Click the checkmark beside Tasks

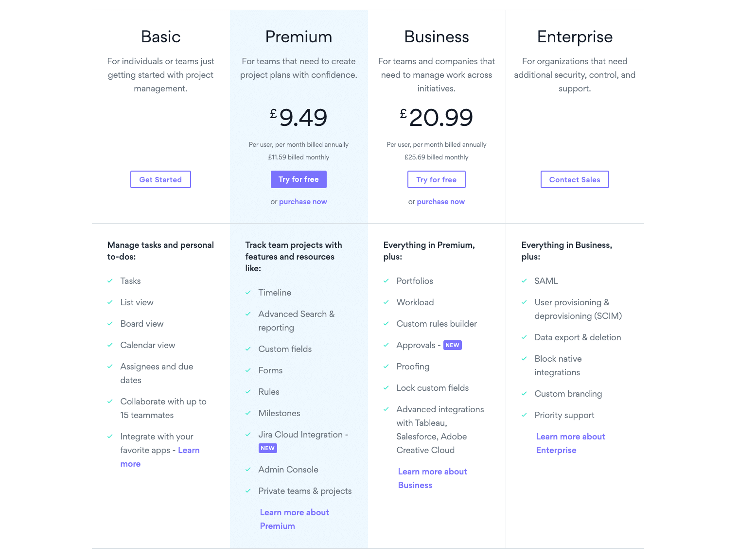tap(110, 281)
